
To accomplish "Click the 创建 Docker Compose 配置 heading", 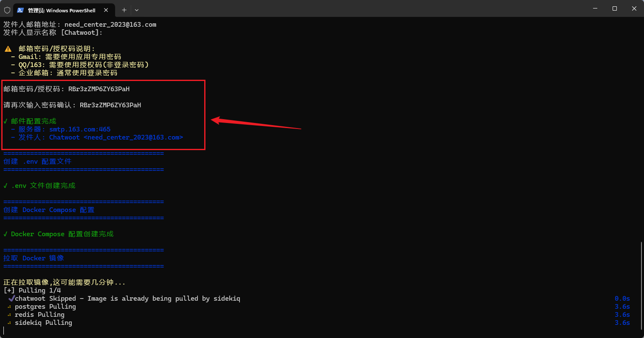I will tap(49, 210).
